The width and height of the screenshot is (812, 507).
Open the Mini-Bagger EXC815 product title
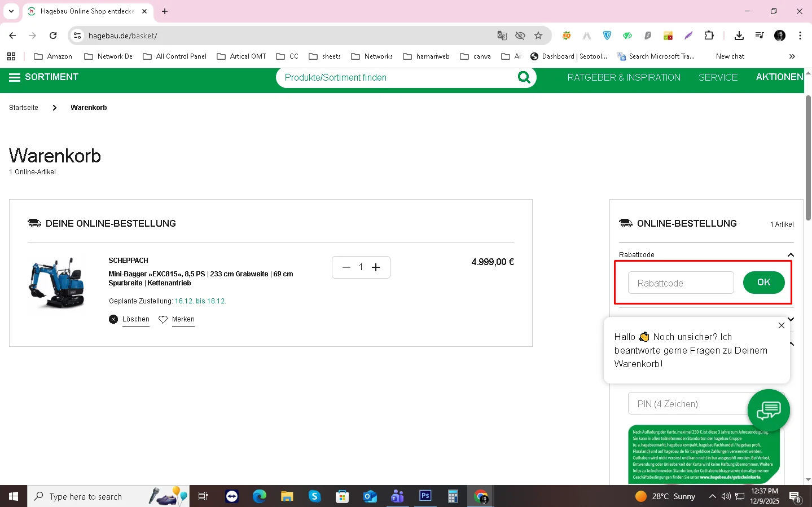click(201, 279)
